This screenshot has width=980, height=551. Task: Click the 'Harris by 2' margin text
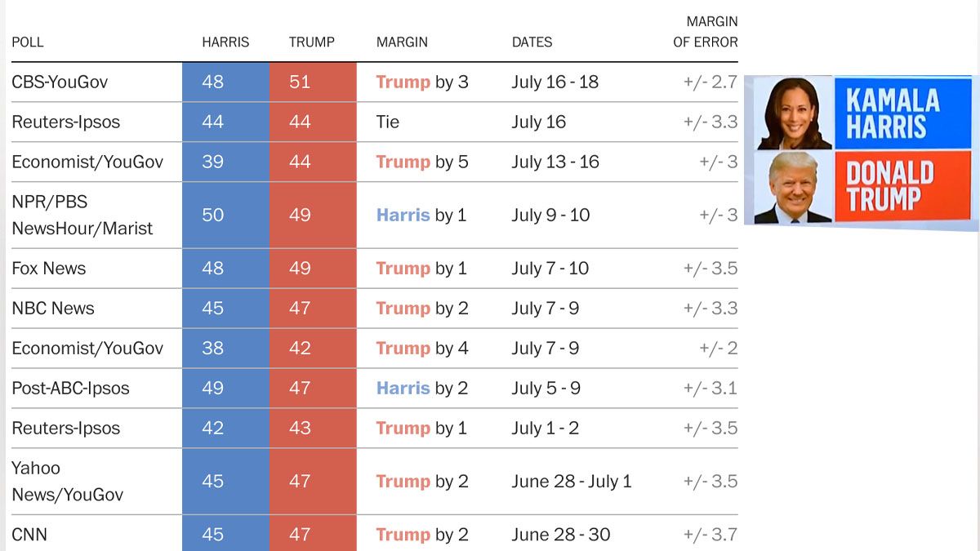pyautogui.click(x=422, y=389)
